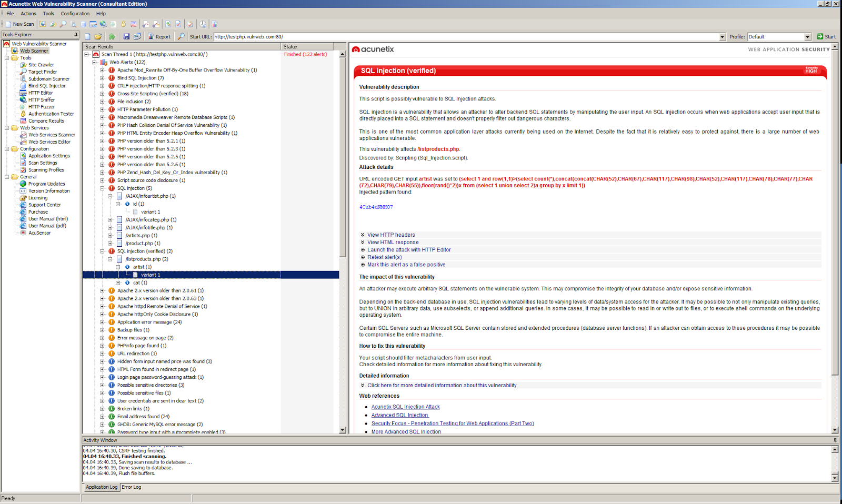This screenshot has height=504, width=842.
Task: Click the green Start button
Action: (x=826, y=36)
